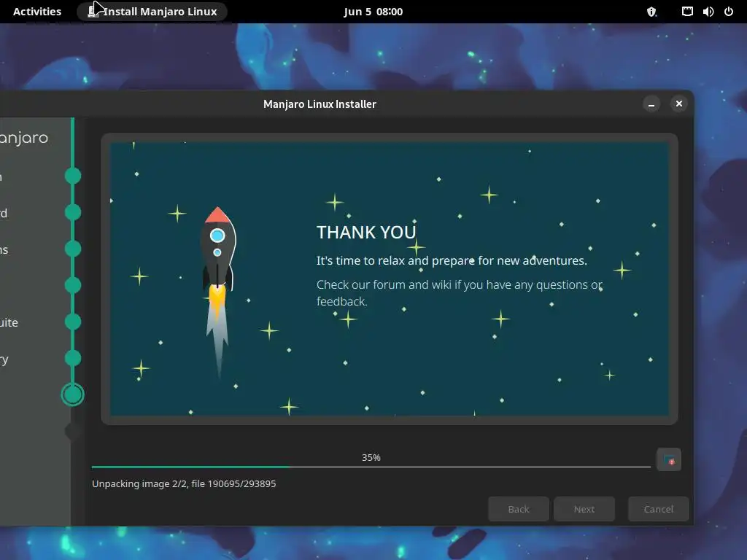Click the 'Check our forum and wiki' text
This screenshot has height=560, width=747.
pos(460,293)
